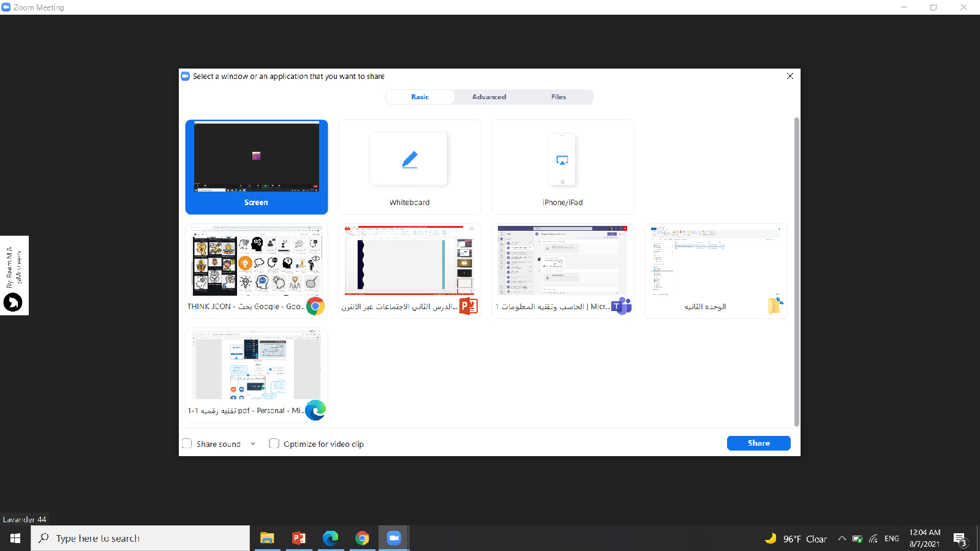Image resolution: width=980 pixels, height=551 pixels.
Task: Open File Explorer in the taskbar
Action: [267, 538]
